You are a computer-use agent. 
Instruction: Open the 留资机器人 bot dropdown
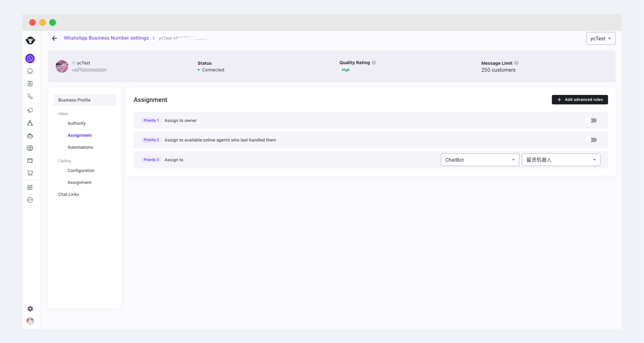pyautogui.click(x=561, y=160)
